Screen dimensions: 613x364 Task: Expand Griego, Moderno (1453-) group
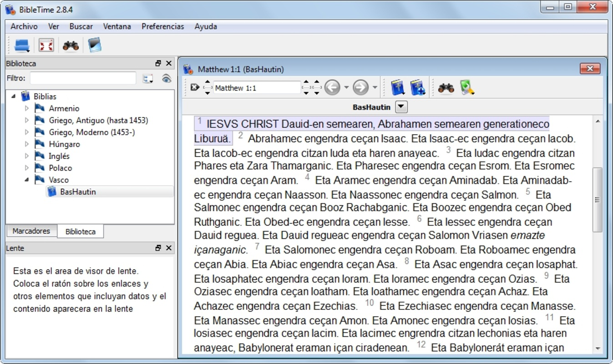pos(27,132)
